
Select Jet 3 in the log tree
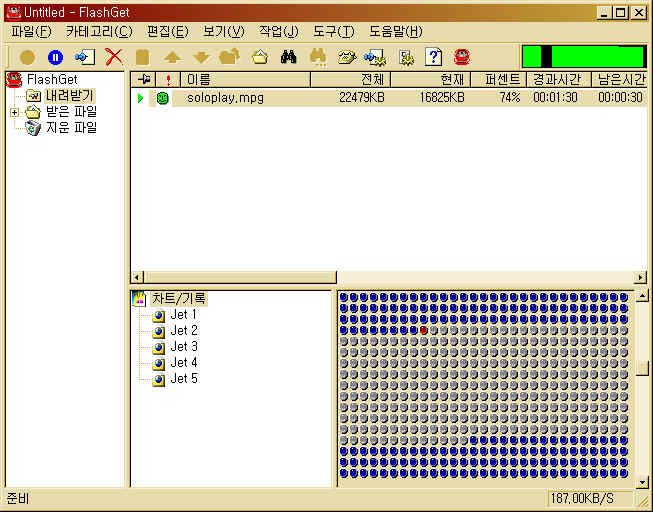pos(184,347)
